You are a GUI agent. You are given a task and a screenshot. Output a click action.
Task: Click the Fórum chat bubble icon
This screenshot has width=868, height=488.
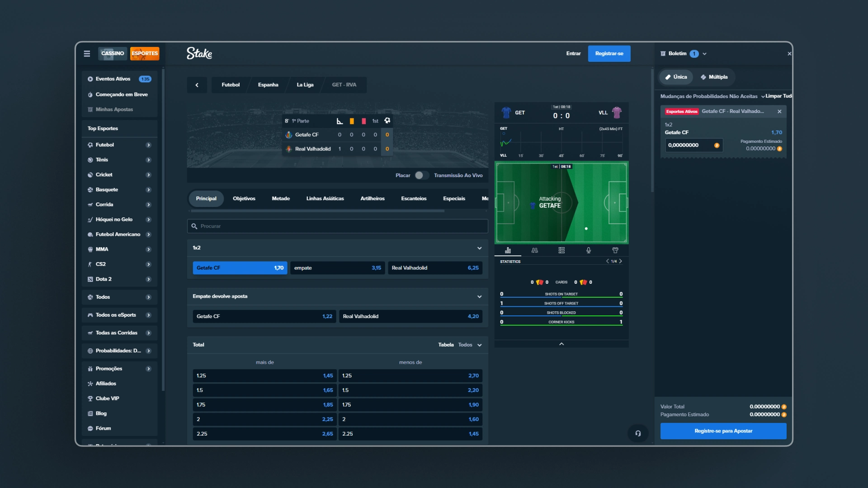pos(90,428)
